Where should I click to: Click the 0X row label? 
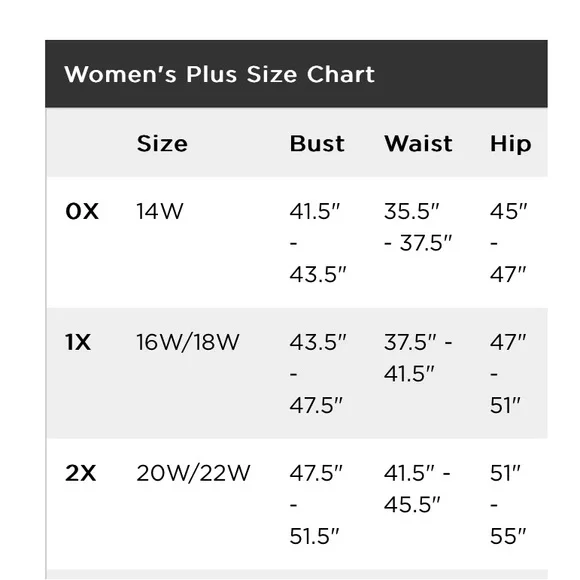pos(82,212)
